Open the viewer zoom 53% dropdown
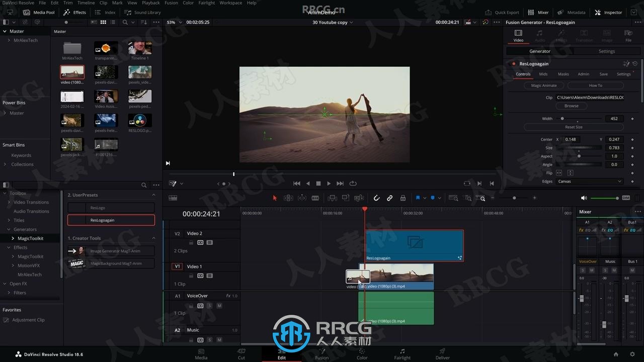 (174, 22)
